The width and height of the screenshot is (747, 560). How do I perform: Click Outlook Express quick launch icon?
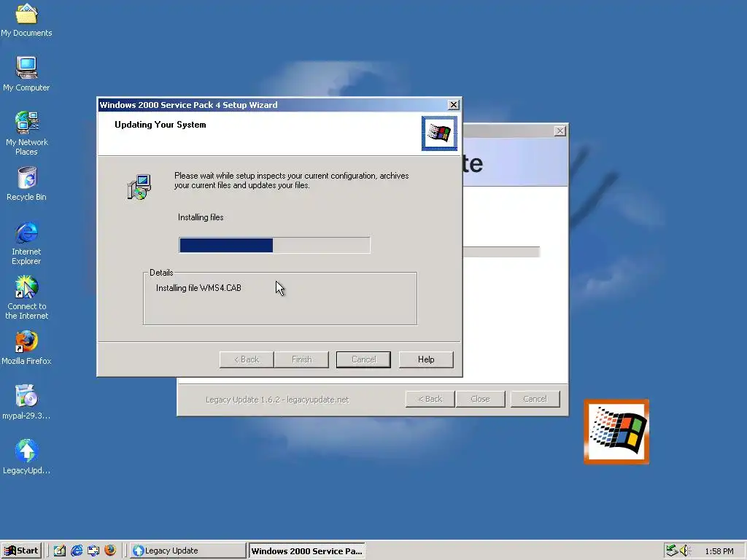click(x=93, y=551)
